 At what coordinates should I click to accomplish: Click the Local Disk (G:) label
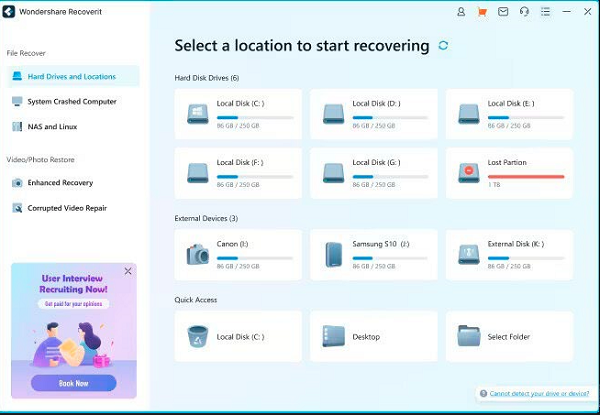click(x=376, y=162)
